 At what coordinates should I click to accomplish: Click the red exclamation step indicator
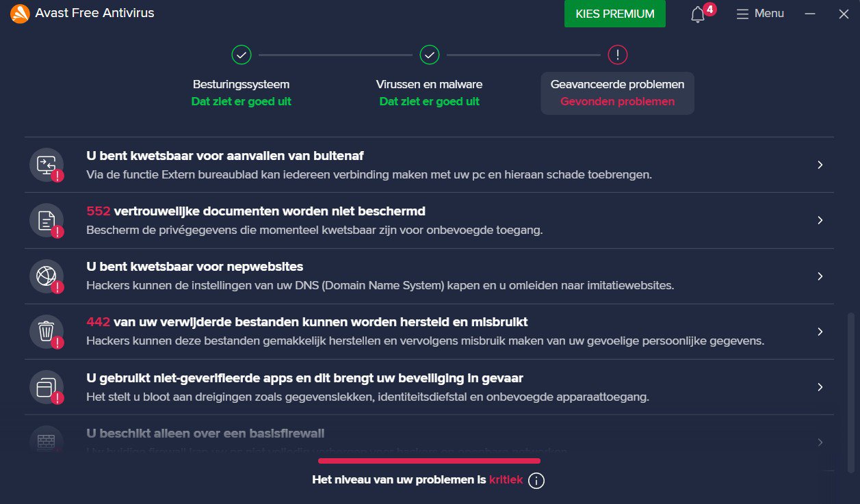coord(618,55)
